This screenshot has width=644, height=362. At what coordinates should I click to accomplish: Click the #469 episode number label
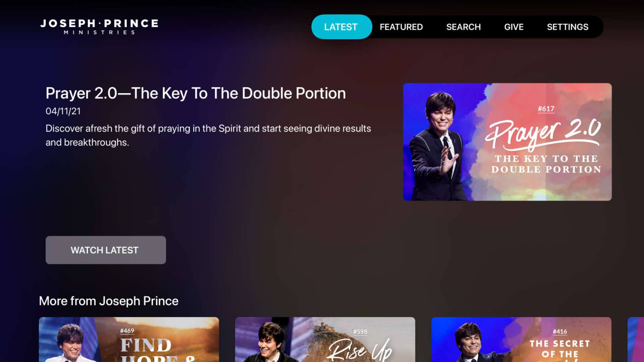(127, 331)
